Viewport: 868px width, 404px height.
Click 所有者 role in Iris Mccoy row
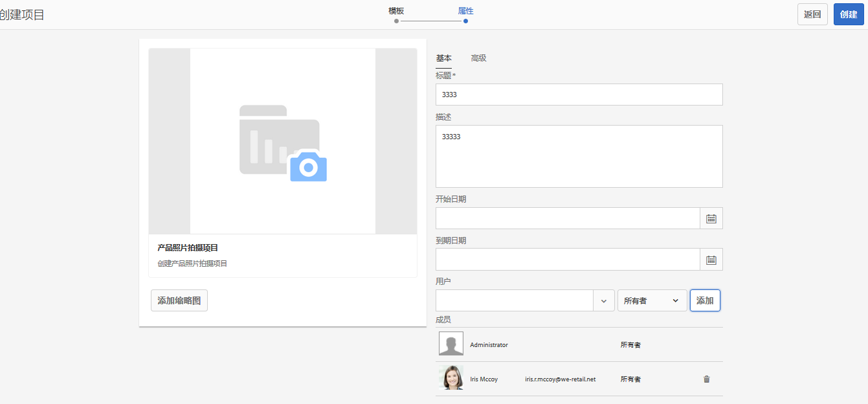click(x=630, y=379)
